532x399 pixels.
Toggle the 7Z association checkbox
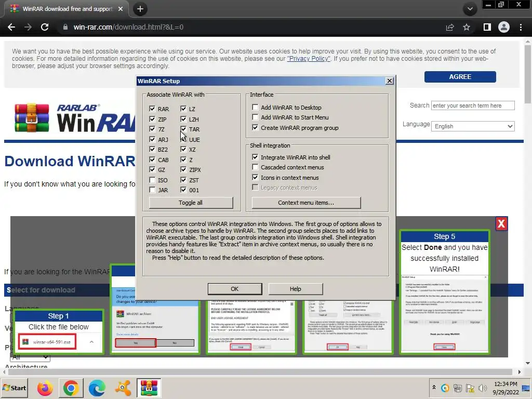click(152, 129)
